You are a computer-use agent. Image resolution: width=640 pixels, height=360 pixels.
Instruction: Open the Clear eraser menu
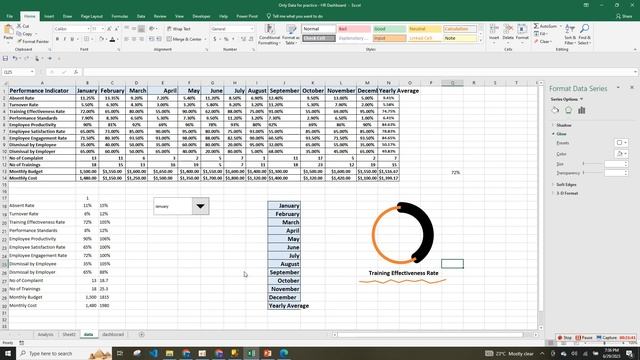coord(543,42)
